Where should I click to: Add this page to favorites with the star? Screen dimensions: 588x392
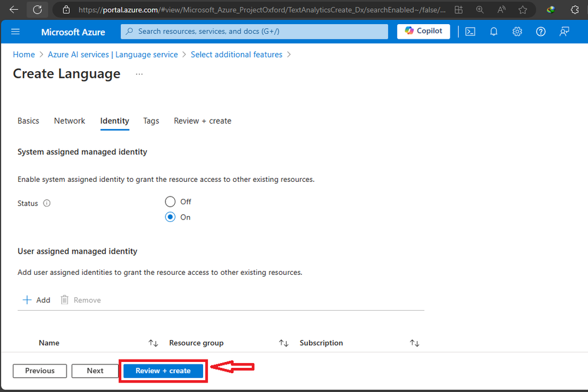[523, 10]
